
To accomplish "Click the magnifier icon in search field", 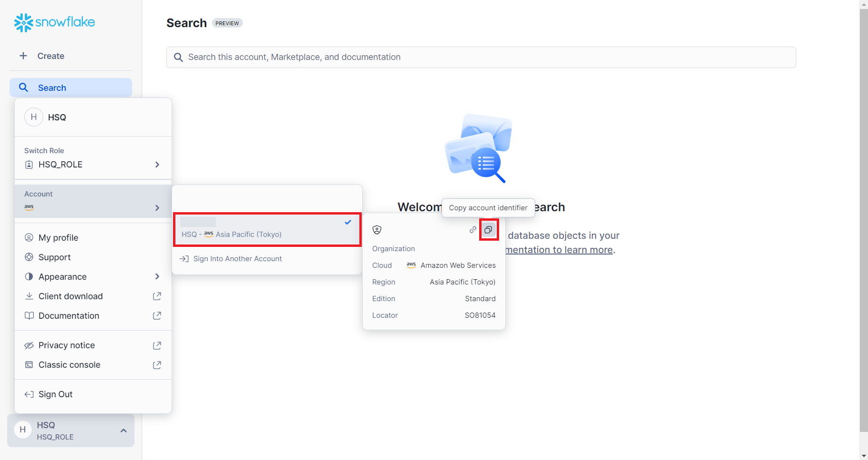I will pos(178,58).
